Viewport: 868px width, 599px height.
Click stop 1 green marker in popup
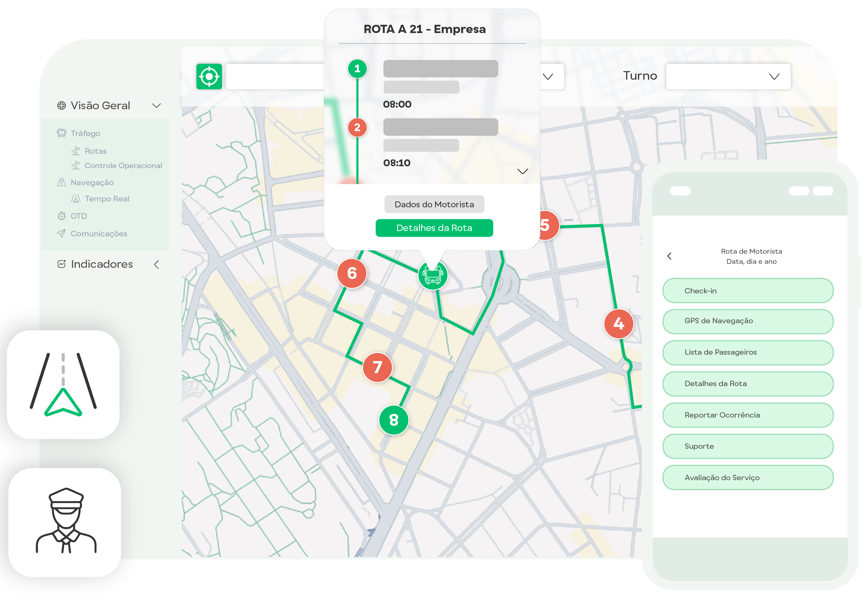[357, 69]
